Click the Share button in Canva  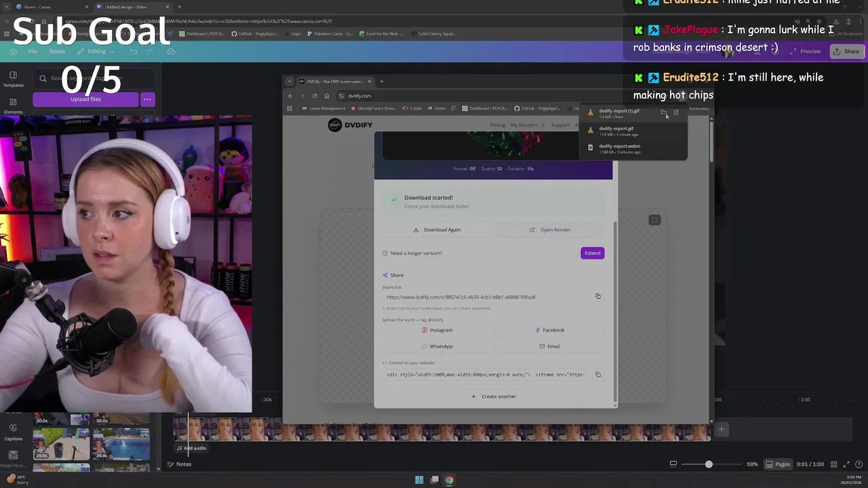846,52
